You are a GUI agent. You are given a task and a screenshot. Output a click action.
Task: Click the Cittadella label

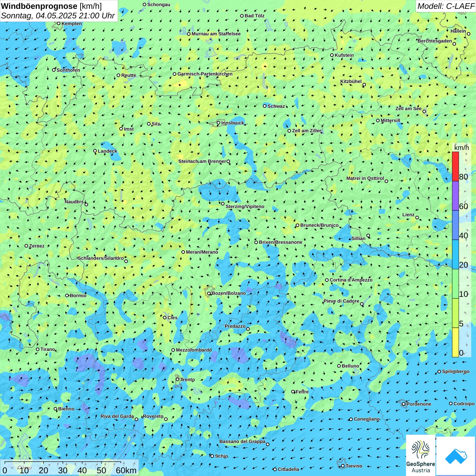[288, 469]
